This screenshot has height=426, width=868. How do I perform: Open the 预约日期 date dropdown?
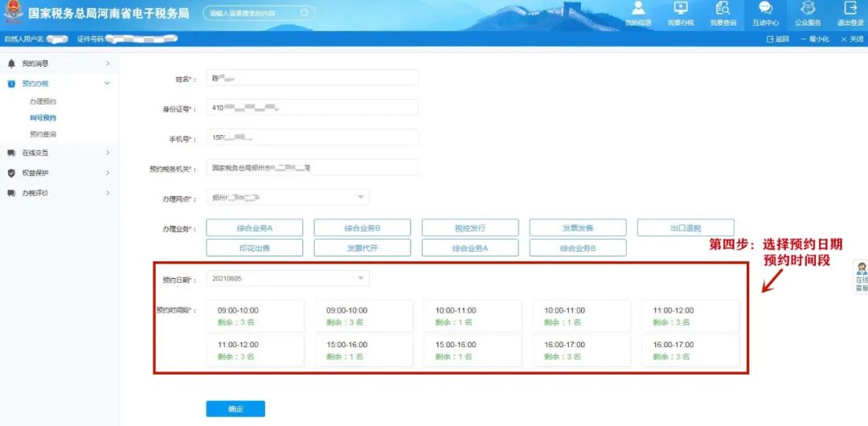click(x=288, y=278)
